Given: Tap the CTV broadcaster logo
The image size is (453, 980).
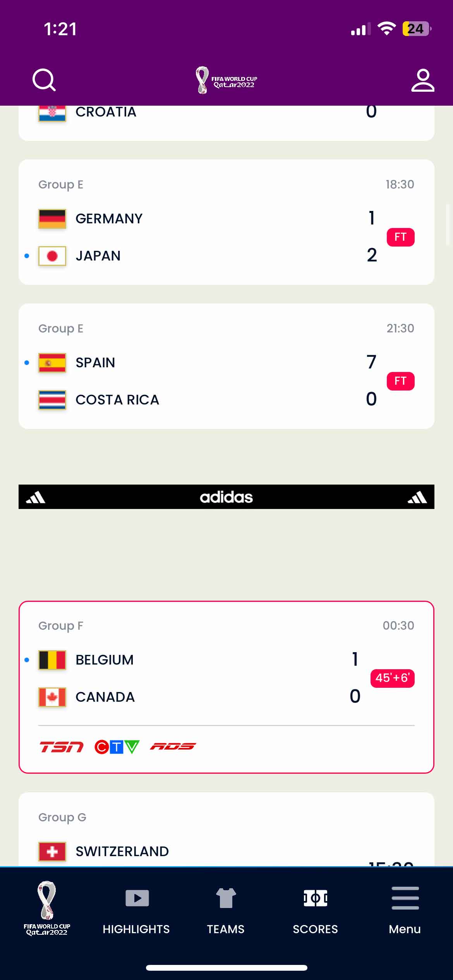Looking at the screenshot, I should [117, 747].
